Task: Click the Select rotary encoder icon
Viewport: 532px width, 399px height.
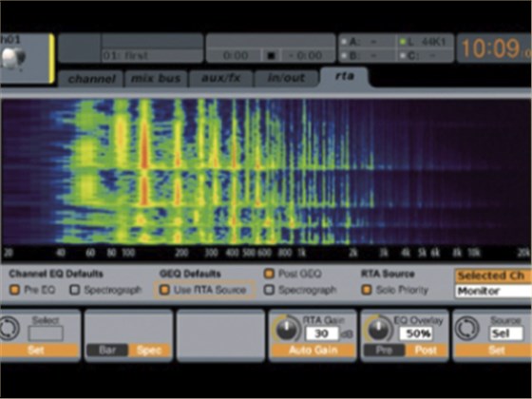Action: pyautogui.click(x=9, y=328)
